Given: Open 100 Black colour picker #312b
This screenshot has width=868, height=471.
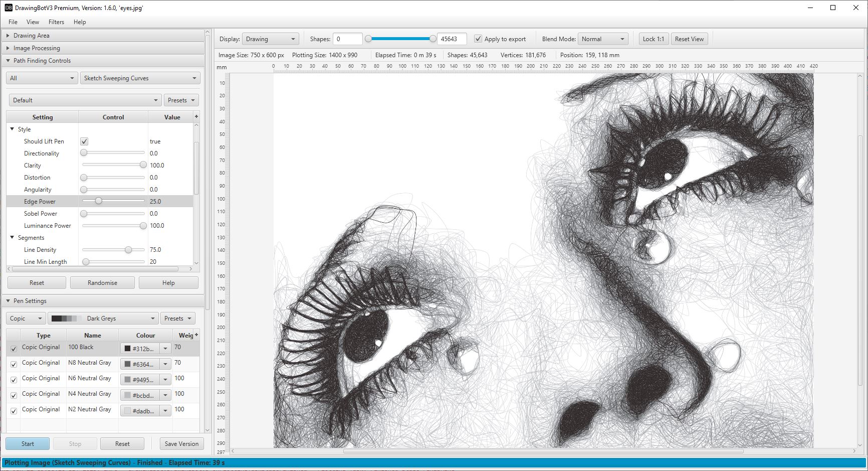Looking at the screenshot, I should 146,348.
